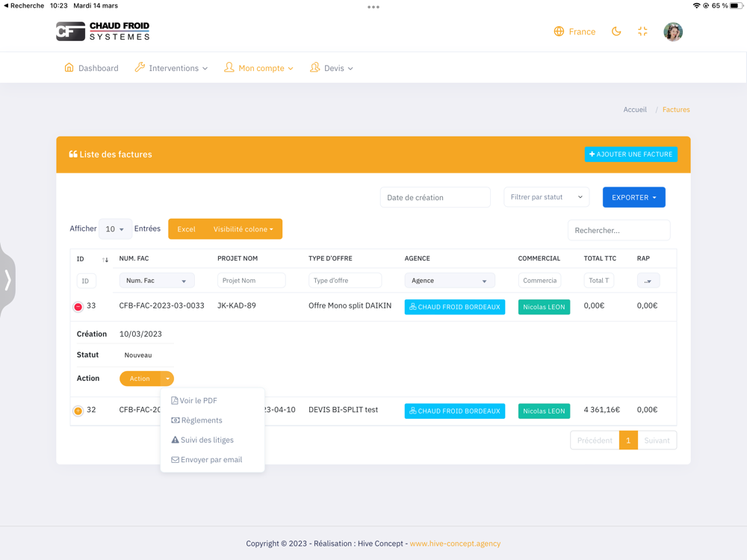
Task: Click Offre Mono split DAIKIN text
Action: pos(350,305)
